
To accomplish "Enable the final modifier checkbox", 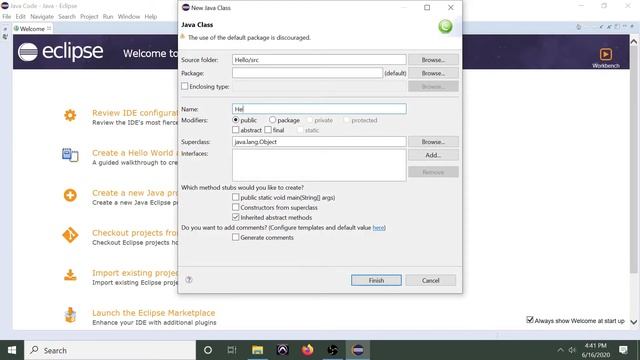I will coord(268,130).
